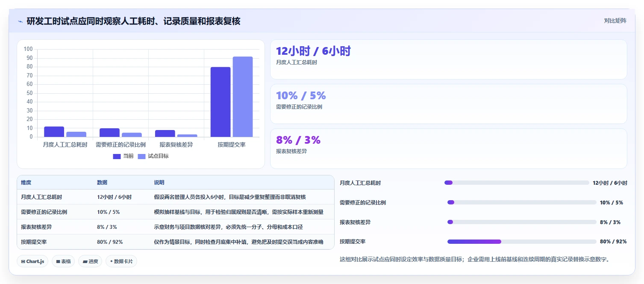Click the 按期提交率 label in the progress list

pyautogui.click(x=353, y=242)
